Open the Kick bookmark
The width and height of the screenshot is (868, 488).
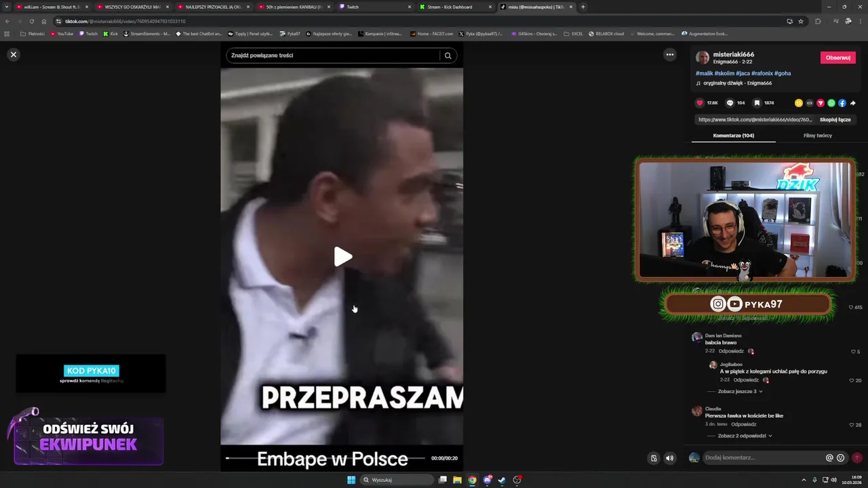click(111, 33)
